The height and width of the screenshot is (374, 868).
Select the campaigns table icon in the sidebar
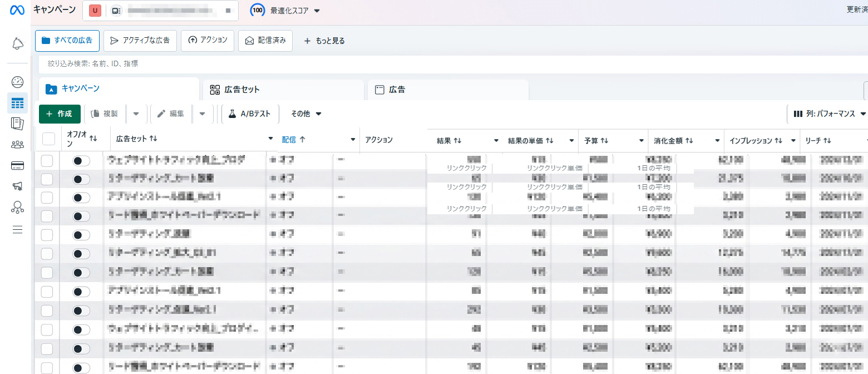17,103
